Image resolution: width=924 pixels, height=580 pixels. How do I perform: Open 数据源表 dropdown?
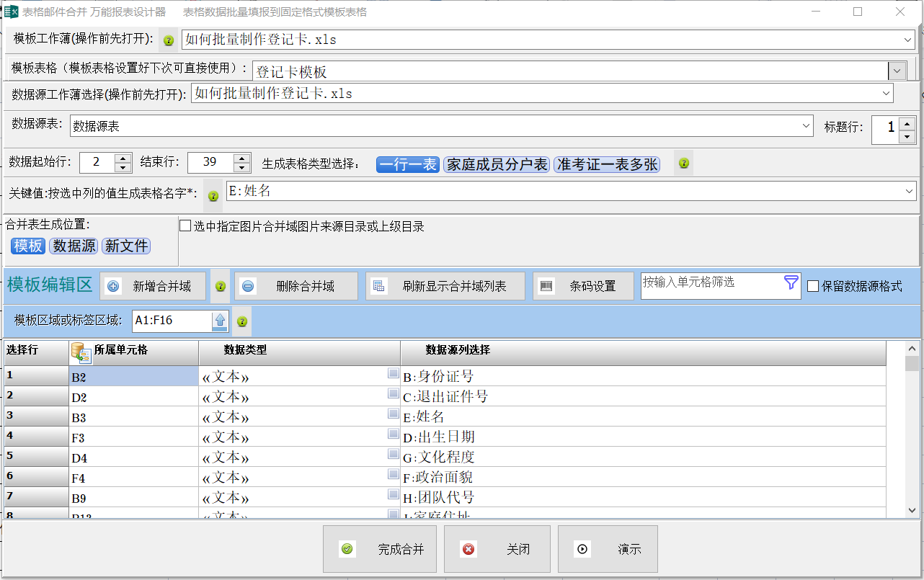pos(807,125)
